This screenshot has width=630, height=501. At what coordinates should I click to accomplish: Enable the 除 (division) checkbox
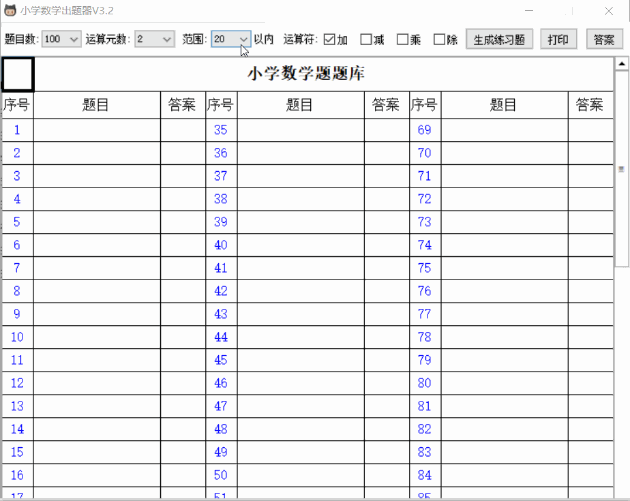(439, 40)
